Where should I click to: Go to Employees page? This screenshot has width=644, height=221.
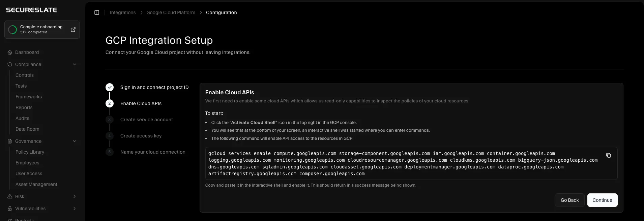point(27,163)
